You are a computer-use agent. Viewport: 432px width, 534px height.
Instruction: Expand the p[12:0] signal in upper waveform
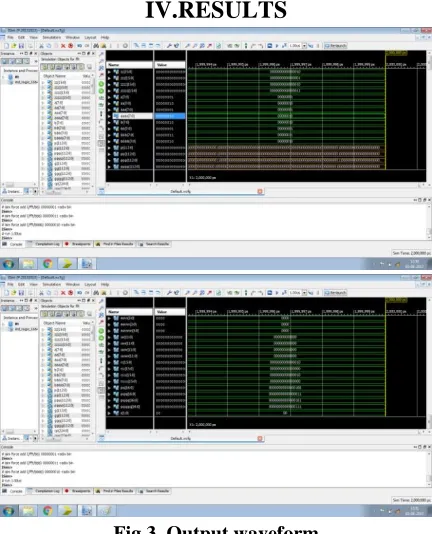(109, 148)
